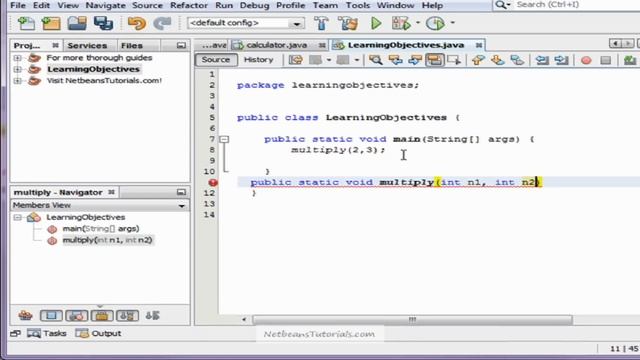Screen dimensions: 640x360
Task: Switch to the Files tab
Action: (x=132, y=46)
